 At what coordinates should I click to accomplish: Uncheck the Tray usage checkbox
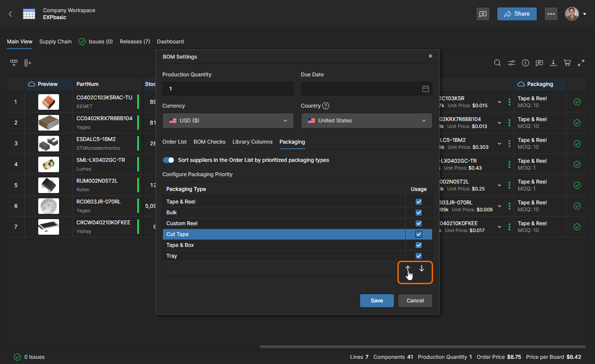click(419, 256)
